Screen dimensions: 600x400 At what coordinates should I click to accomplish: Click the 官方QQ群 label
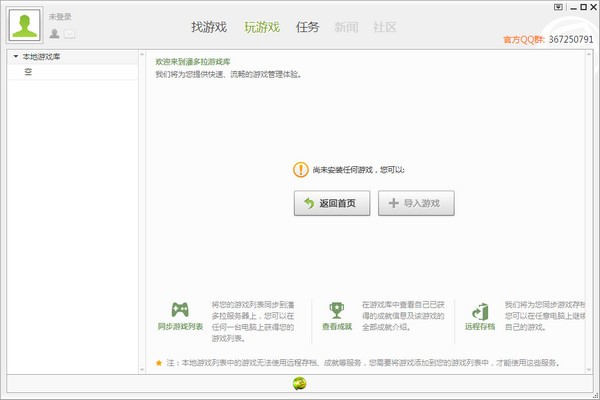click(x=524, y=39)
